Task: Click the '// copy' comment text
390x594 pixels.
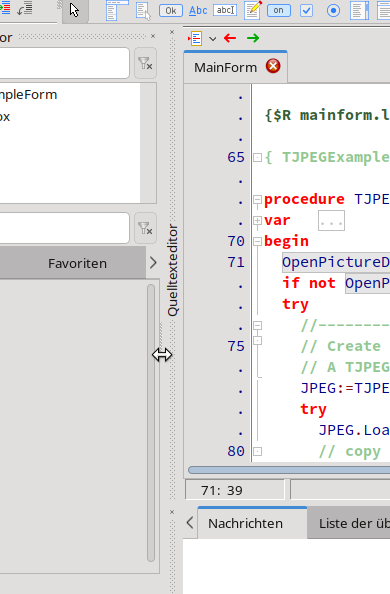Action: (x=349, y=452)
